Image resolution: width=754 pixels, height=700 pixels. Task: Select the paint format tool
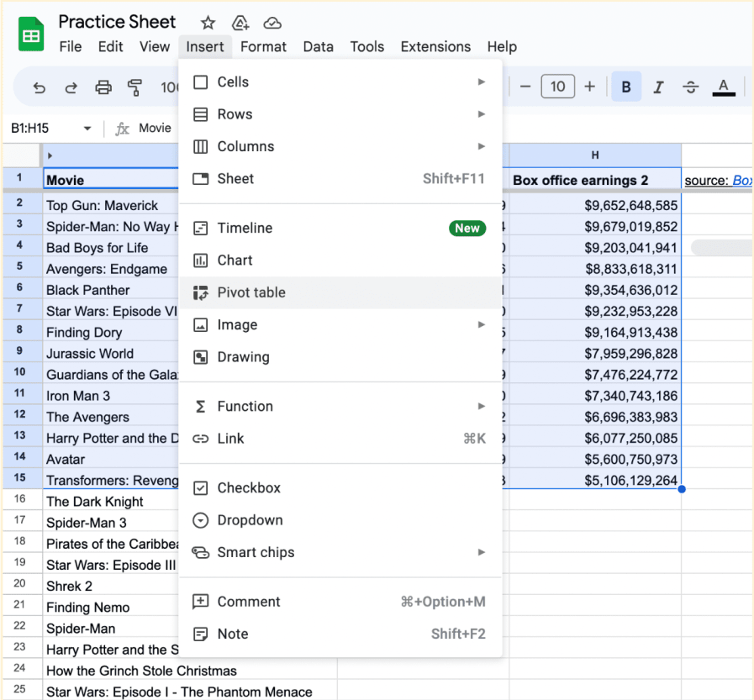point(135,87)
